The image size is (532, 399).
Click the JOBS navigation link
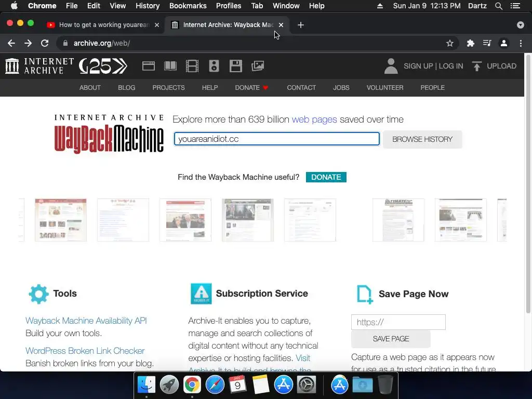(341, 87)
